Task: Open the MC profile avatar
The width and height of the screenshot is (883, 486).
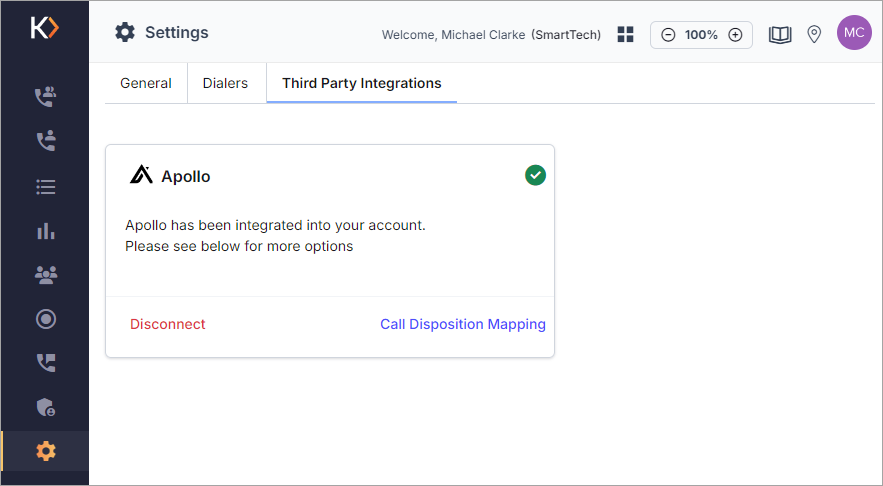Action: point(854,33)
